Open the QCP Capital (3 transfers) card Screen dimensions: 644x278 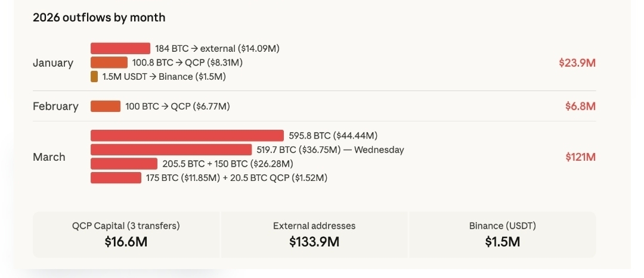[126, 235]
